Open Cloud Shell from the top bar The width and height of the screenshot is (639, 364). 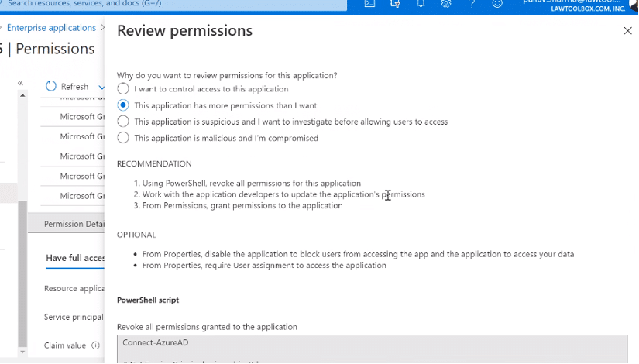click(x=369, y=4)
